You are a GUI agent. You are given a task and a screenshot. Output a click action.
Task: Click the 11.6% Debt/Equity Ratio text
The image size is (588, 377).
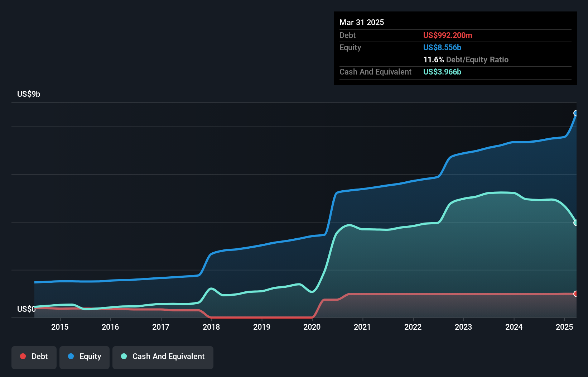pos(466,59)
